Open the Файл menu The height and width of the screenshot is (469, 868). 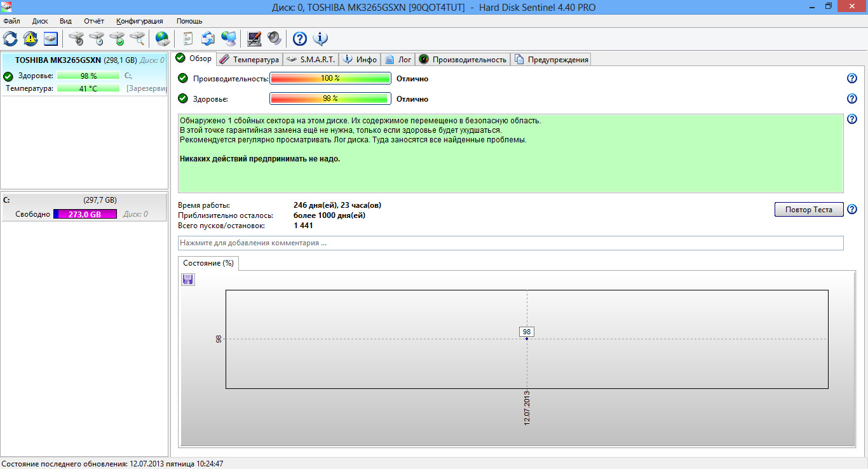pyautogui.click(x=11, y=21)
